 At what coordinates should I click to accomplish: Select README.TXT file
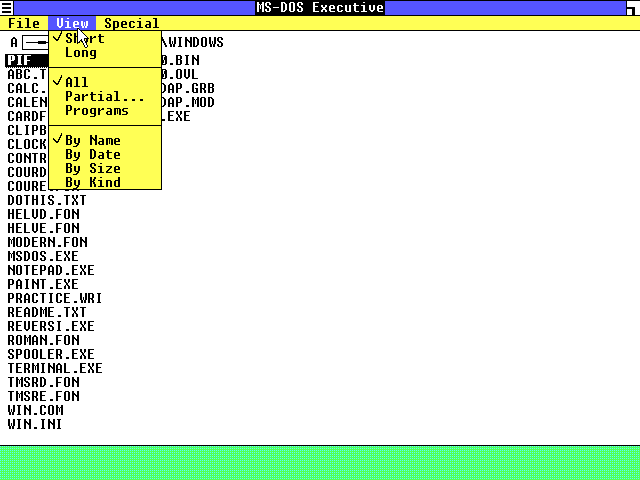pos(47,312)
